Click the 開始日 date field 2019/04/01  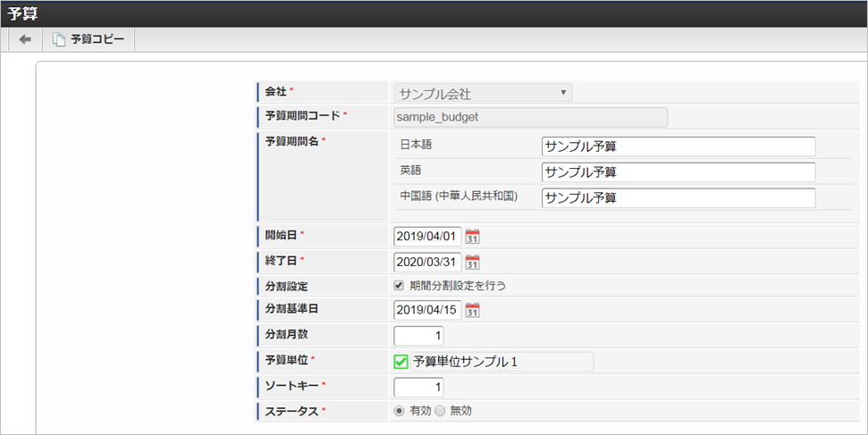click(x=427, y=237)
